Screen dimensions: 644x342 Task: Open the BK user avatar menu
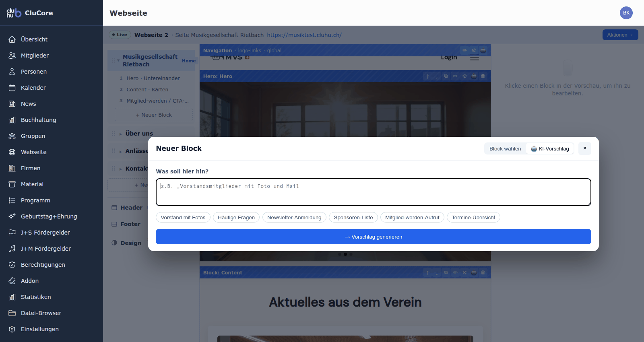(x=626, y=13)
